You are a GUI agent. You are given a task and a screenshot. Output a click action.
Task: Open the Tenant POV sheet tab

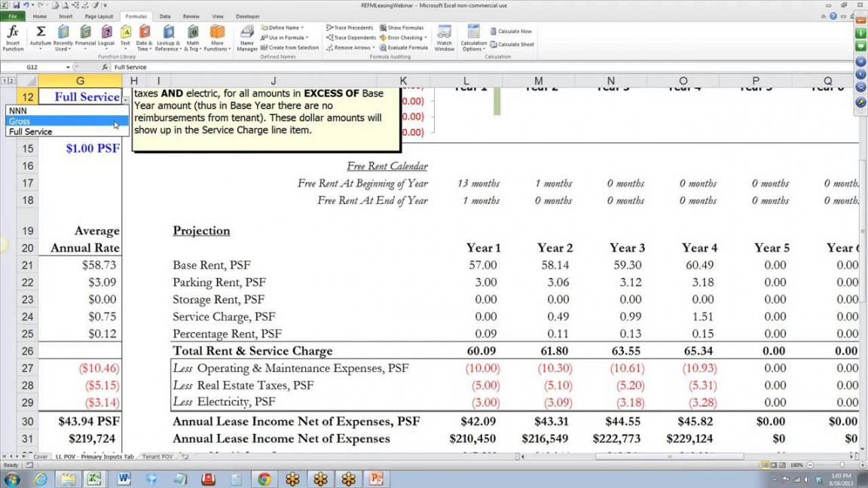157,457
